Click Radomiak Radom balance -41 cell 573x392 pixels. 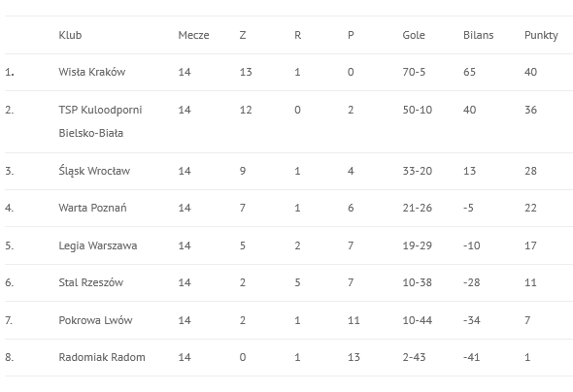pos(472,357)
